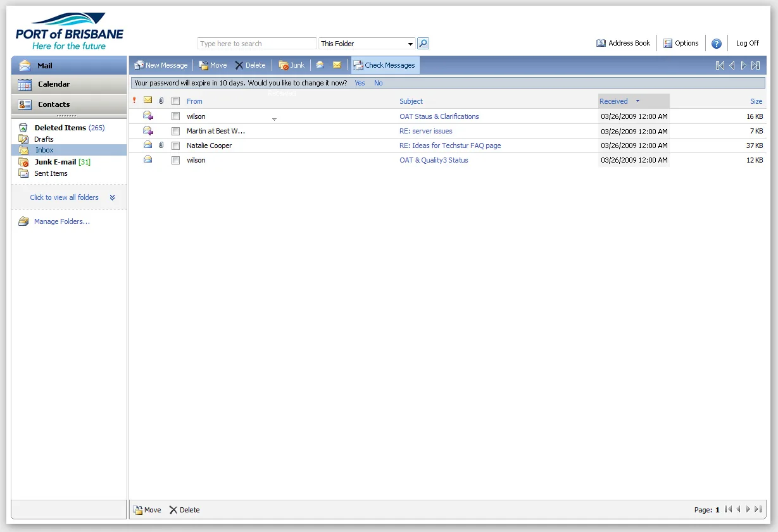Click the Port of Brisbane logo
The image size is (778, 532).
(x=70, y=31)
